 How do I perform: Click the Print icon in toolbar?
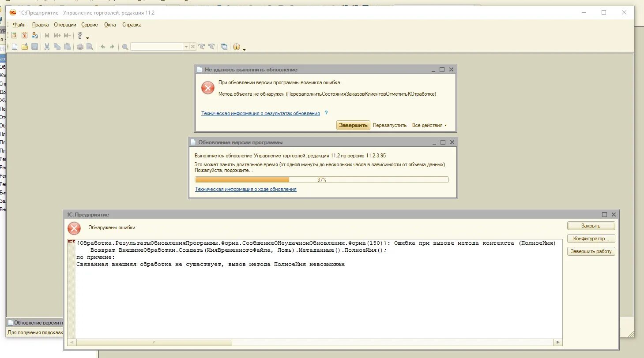[x=80, y=47]
